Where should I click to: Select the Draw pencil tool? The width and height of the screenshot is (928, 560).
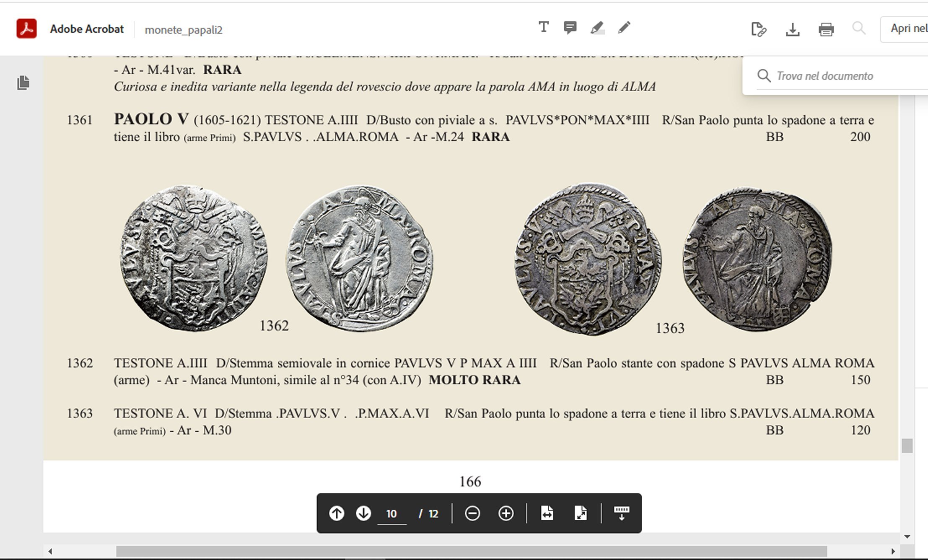[x=624, y=28]
